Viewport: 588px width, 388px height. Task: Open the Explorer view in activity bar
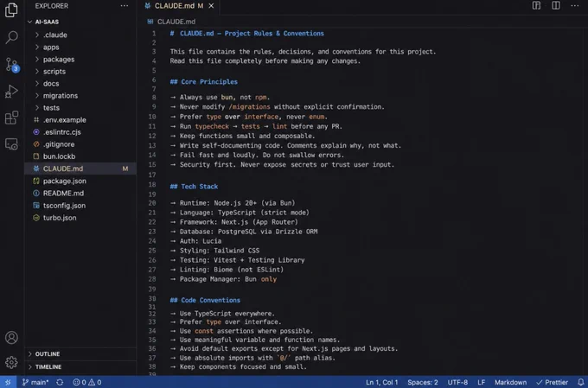point(11,10)
